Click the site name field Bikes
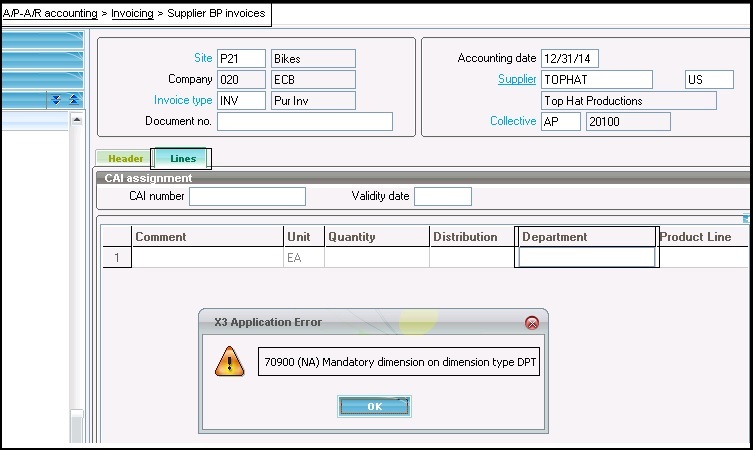The height and width of the screenshot is (450, 754). 313,59
